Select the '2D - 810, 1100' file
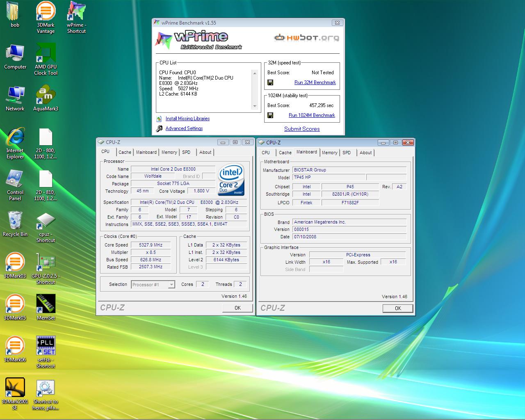Viewport: 525px width, 420px height. (46, 185)
